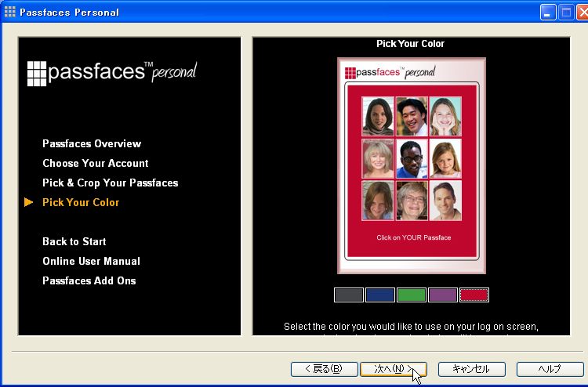Open Passfaces Add Ons link

89,280
